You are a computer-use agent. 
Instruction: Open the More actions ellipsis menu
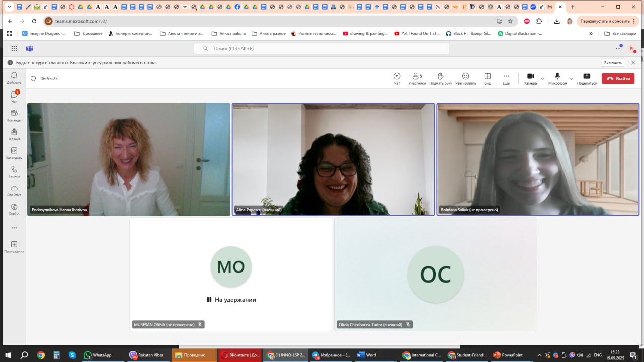click(506, 78)
